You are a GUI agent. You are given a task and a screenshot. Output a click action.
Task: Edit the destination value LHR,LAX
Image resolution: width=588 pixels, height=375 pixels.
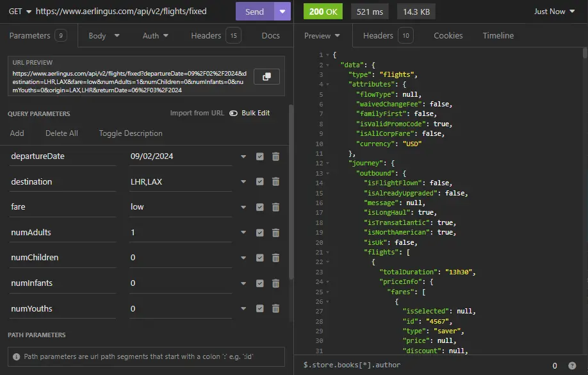click(x=181, y=181)
